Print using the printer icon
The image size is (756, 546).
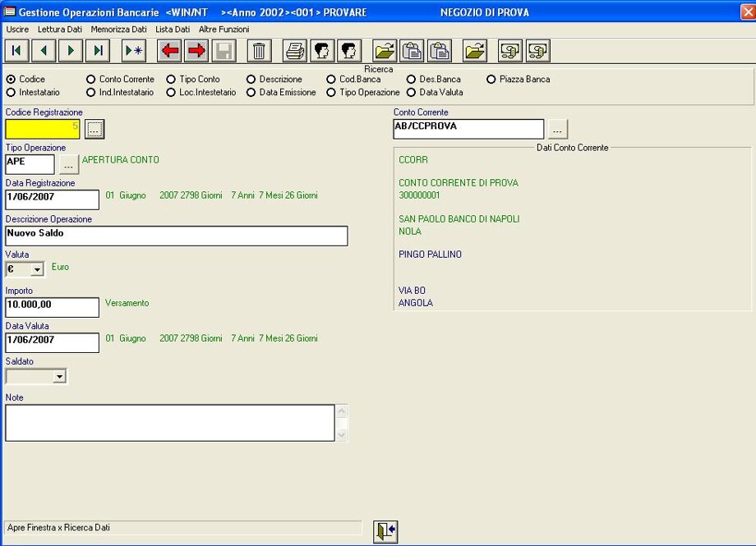click(295, 51)
